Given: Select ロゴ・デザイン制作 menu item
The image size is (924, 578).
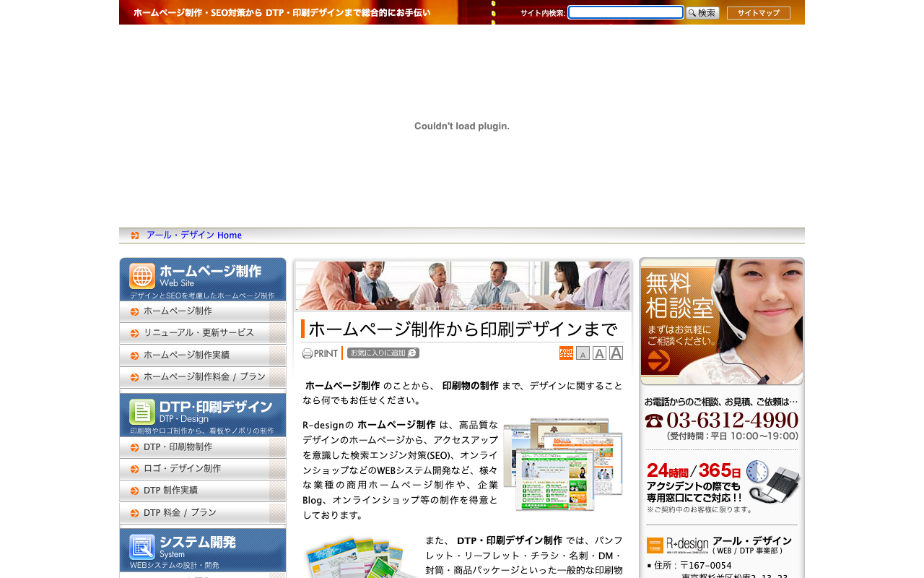Looking at the screenshot, I should (203, 469).
